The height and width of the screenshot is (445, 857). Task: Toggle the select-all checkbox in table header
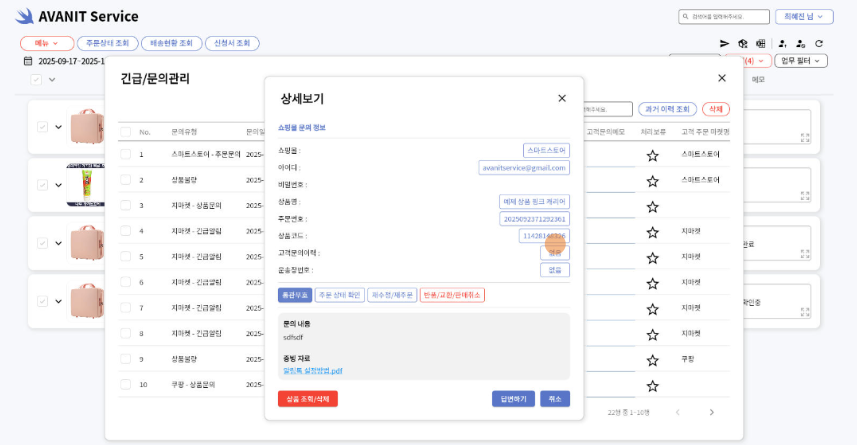(125, 132)
